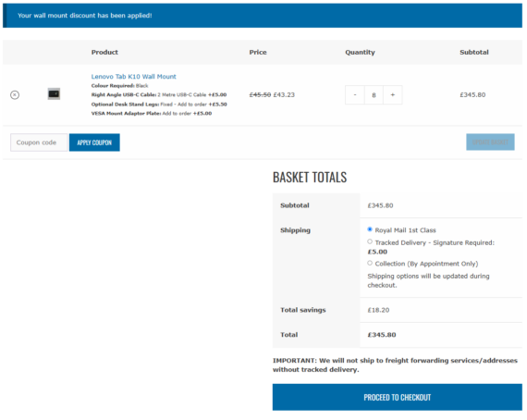The image size is (527, 420).
Task: Click the tracked delivery price £5.00
Action: click(377, 252)
